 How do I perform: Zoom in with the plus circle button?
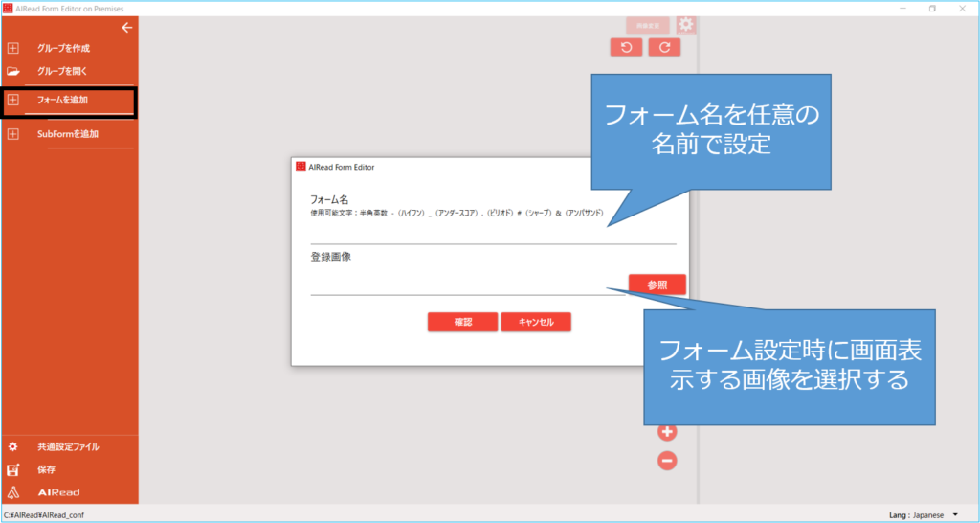pos(667,431)
